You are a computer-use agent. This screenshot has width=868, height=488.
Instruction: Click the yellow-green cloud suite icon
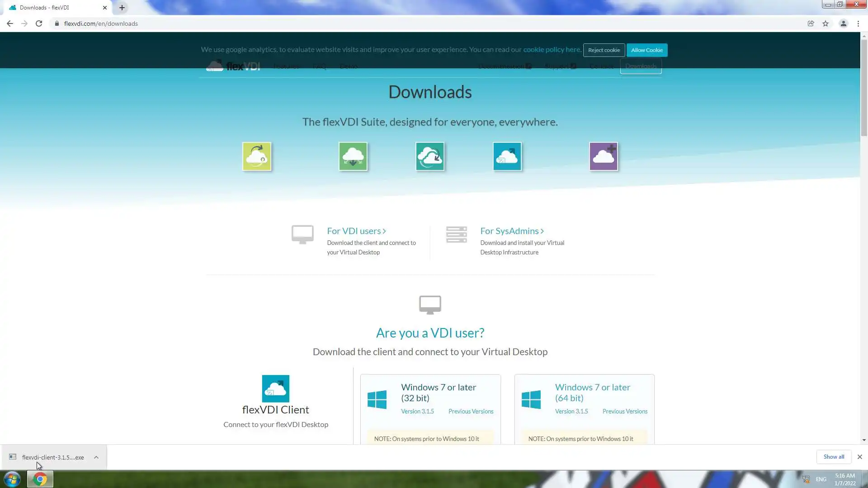257,156
